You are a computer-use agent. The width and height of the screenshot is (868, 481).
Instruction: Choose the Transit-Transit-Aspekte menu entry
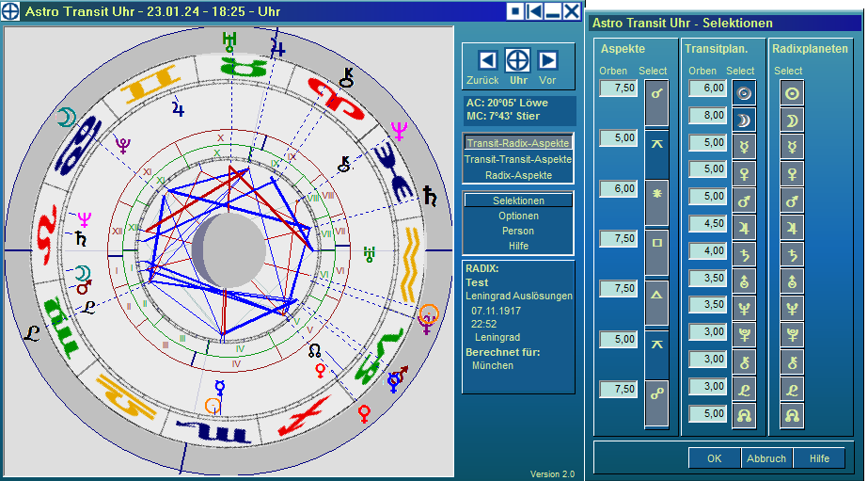click(x=518, y=159)
